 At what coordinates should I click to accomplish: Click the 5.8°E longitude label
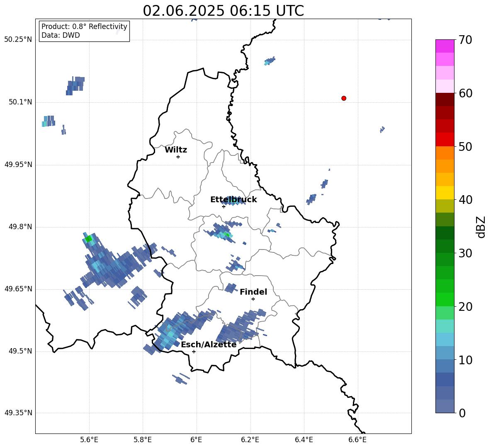pyautogui.click(x=143, y=440)
